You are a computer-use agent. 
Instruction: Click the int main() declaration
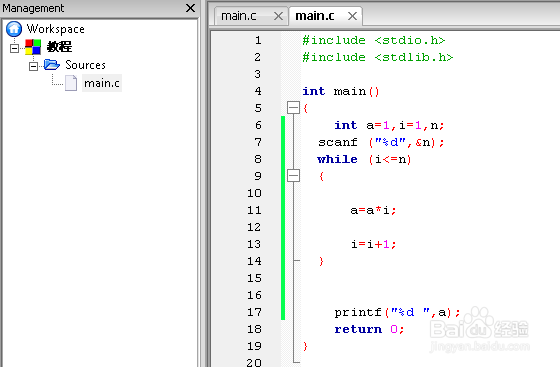click(x=341, y=91)
